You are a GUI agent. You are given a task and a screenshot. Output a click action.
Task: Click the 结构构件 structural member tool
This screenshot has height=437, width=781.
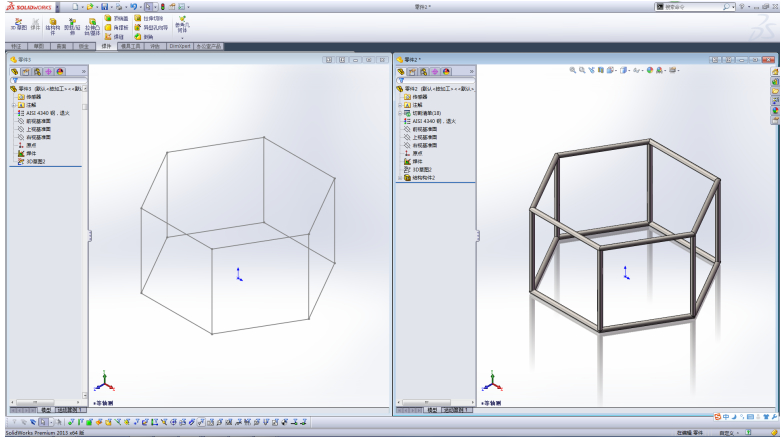52,26
